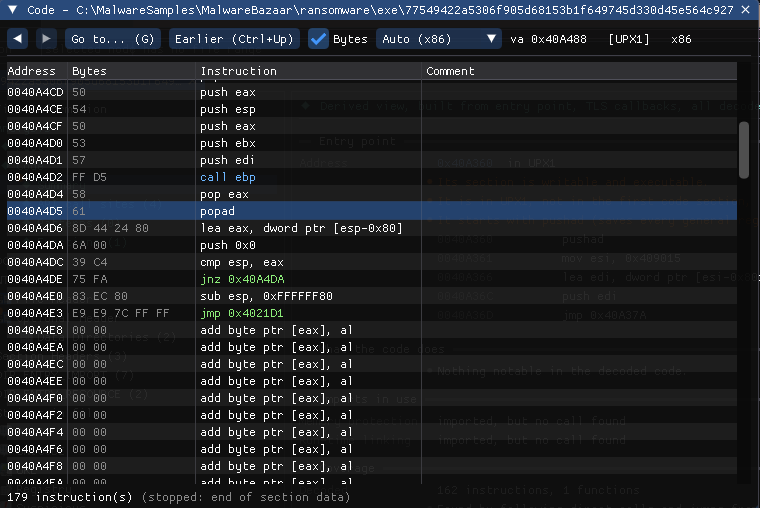The image size is (760, 508).
Task: Close the Code window
Action: click(746, 10)
